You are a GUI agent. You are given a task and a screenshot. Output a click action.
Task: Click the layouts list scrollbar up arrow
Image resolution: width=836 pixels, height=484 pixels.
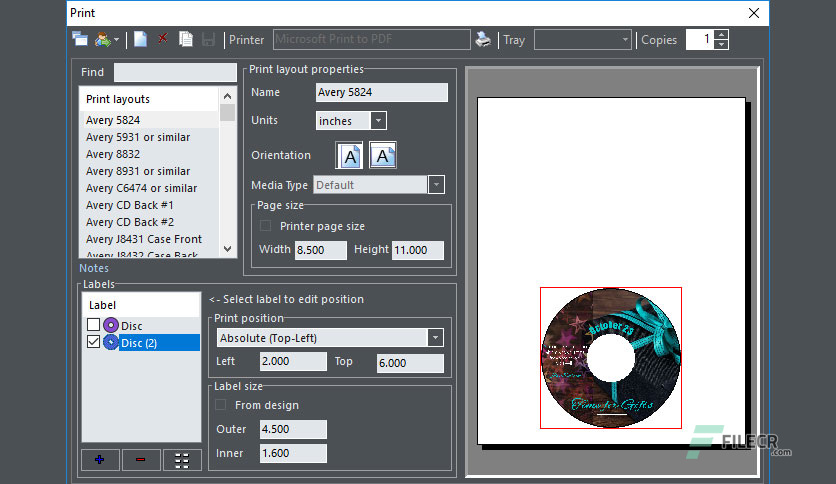point(228,96)
